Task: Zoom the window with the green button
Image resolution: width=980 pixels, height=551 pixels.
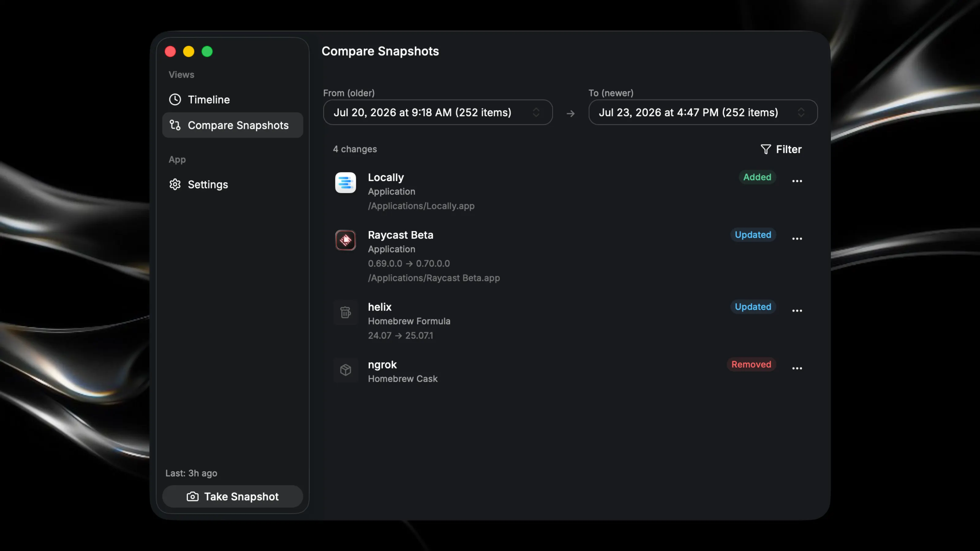Action: tap(207, 51)
